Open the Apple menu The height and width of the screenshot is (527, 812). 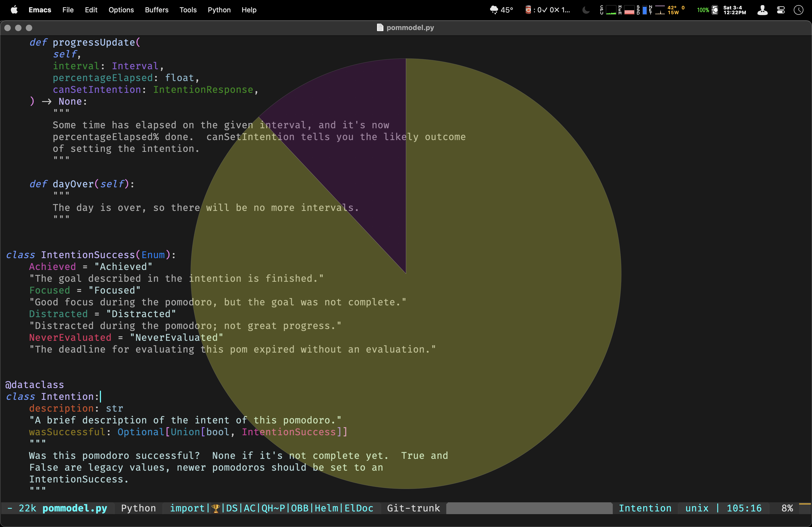[14, 10]
